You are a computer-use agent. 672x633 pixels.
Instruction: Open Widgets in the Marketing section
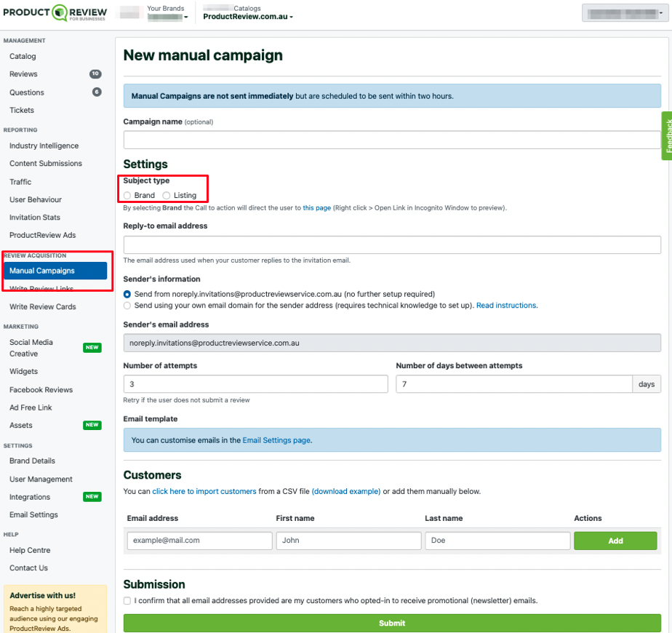tap(23, 371)
